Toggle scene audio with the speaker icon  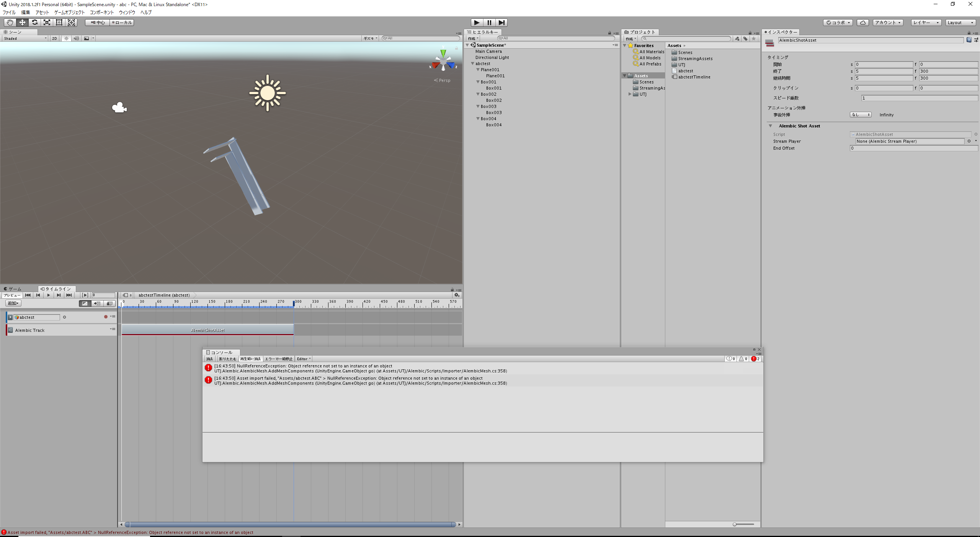tap(76, 38)
